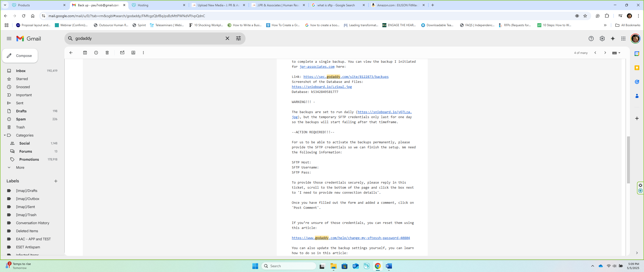Open the tab search dropdown

point(5,5)
